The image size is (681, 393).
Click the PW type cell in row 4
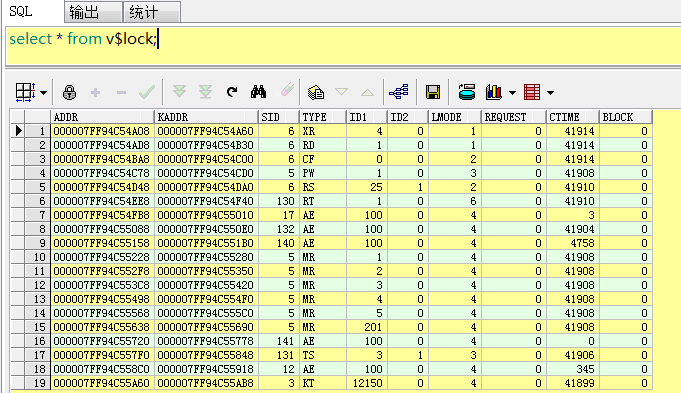(323, 173)
